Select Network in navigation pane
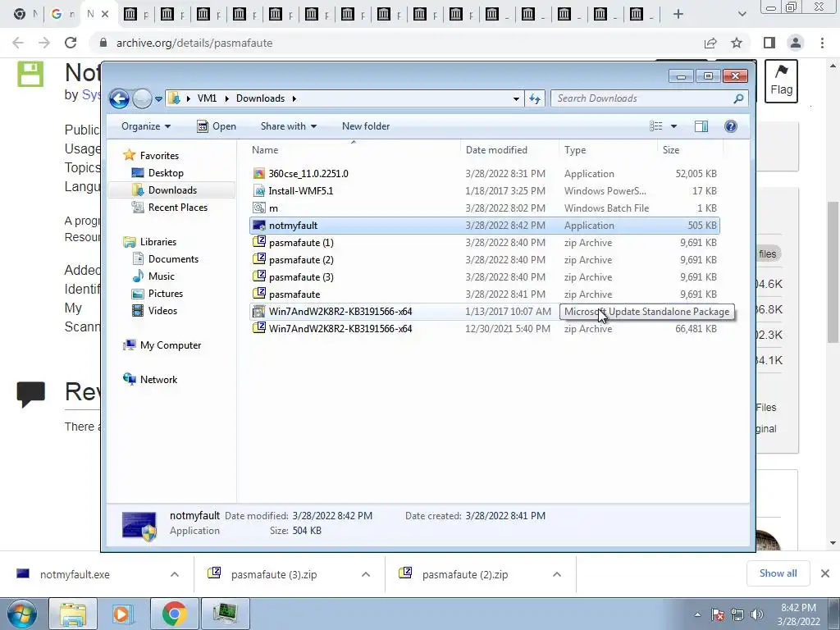This screenshot has height=630, width=840. [158, 380]
